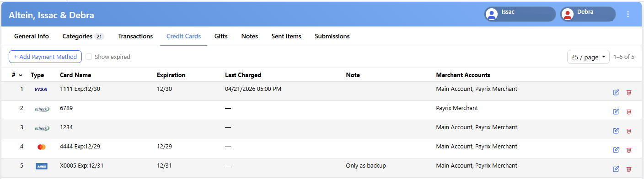The image size is (644, 179).
Task: Switch to the Notes tab
Action: (x=249, y=36)
